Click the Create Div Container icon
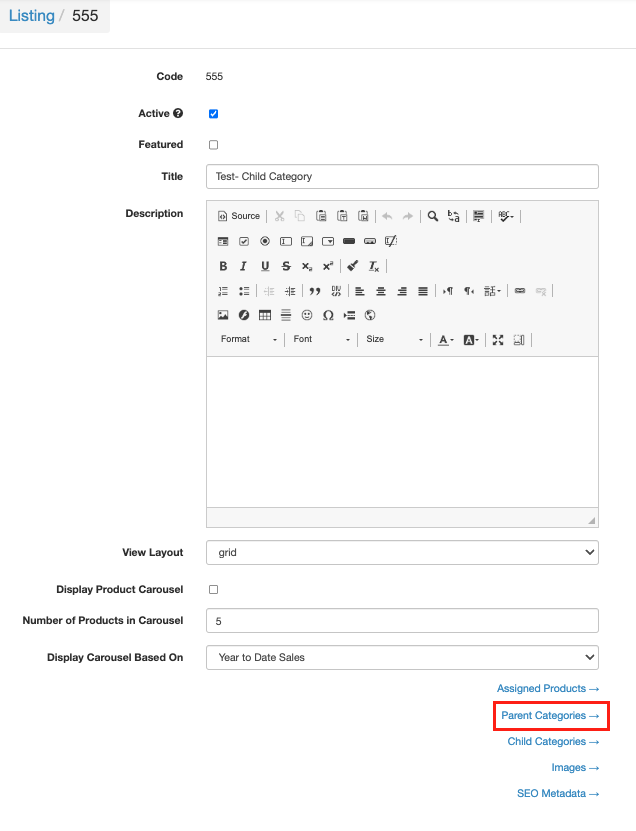The image size is (636, 831). [x=336, y=291]
